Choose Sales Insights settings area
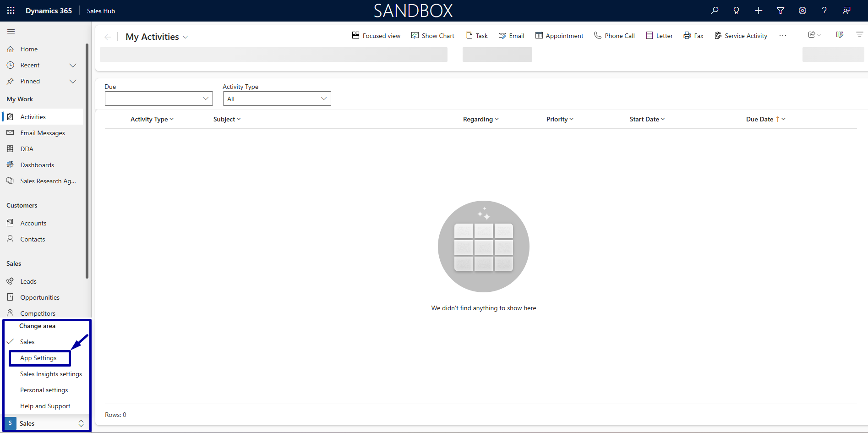Image resolution: width=868 pixels, height=433 pixels. (51, 374)
